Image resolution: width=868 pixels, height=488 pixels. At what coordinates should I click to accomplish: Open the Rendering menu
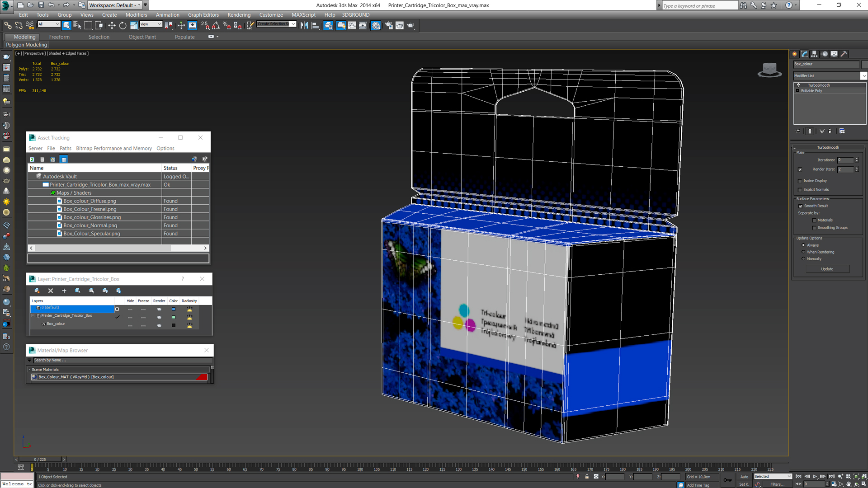click(239, 15)
